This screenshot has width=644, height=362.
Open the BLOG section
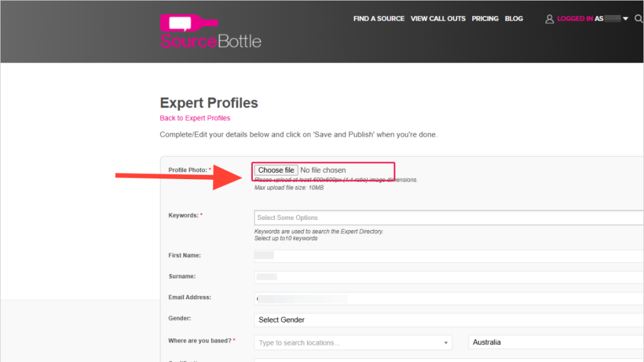pos(514,19)
